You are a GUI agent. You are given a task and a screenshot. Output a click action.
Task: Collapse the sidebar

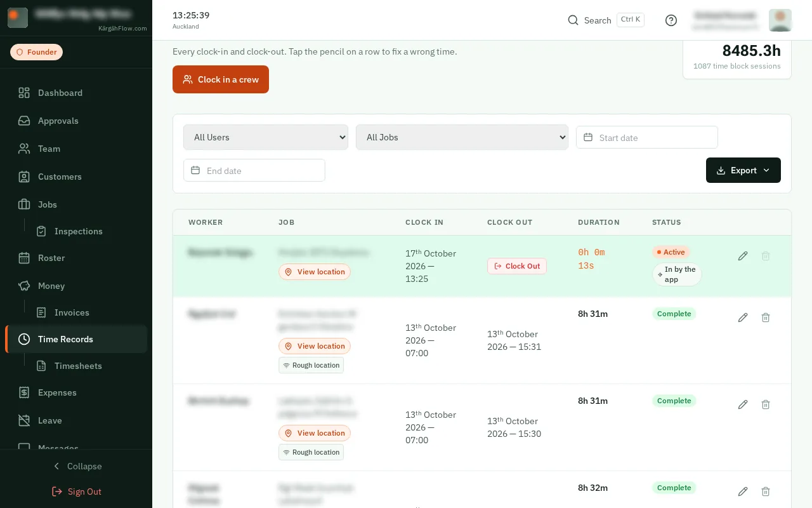point(76,466)
